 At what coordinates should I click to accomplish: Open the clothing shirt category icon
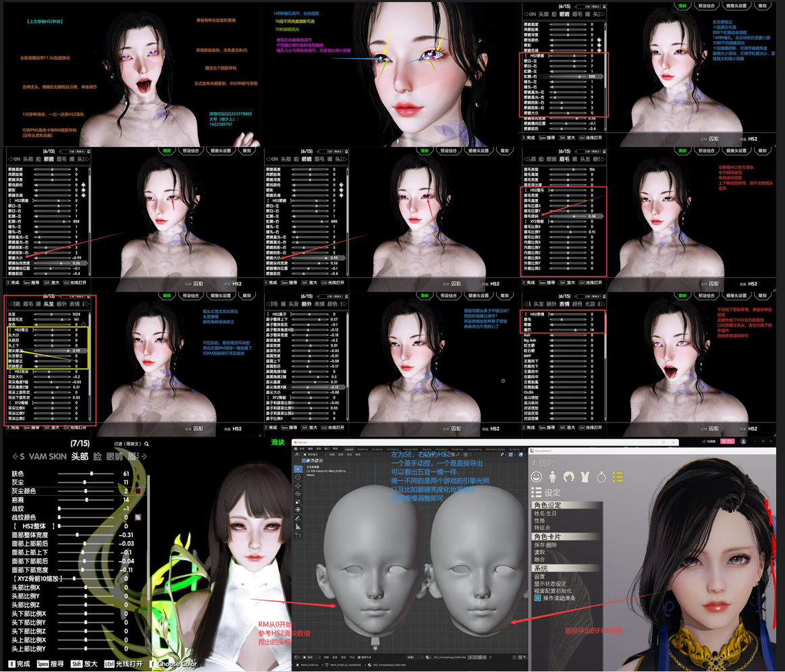click(x=585, y=477)
